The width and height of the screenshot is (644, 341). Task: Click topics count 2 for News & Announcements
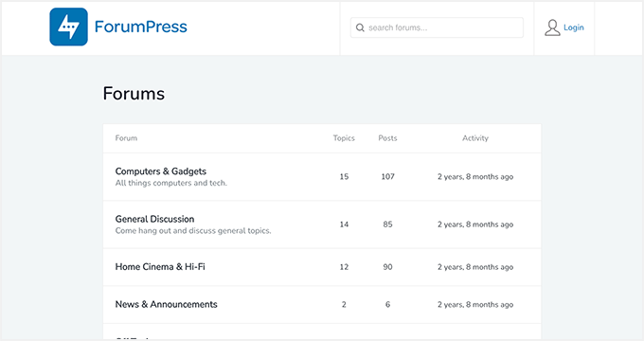pos(344,304)
